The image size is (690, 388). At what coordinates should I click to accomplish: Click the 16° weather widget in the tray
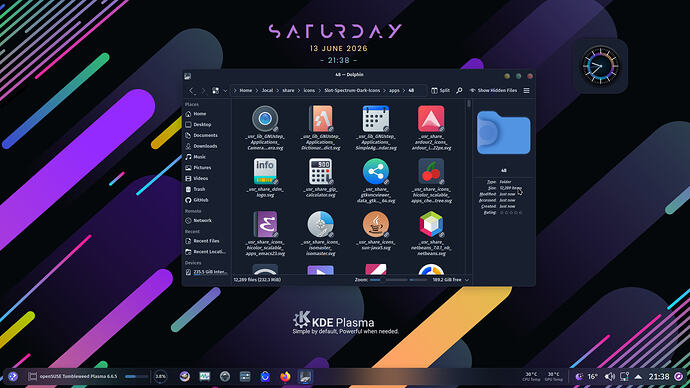[x=587, y=377]
